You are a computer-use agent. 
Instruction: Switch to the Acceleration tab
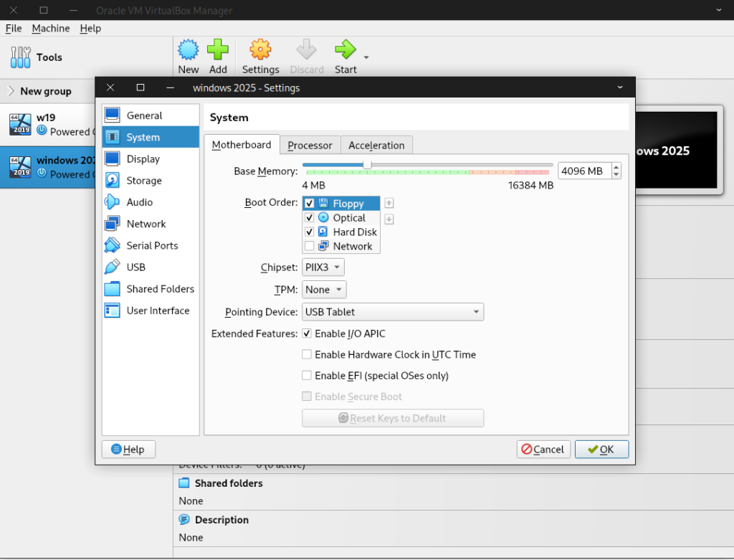click(376, 145)
